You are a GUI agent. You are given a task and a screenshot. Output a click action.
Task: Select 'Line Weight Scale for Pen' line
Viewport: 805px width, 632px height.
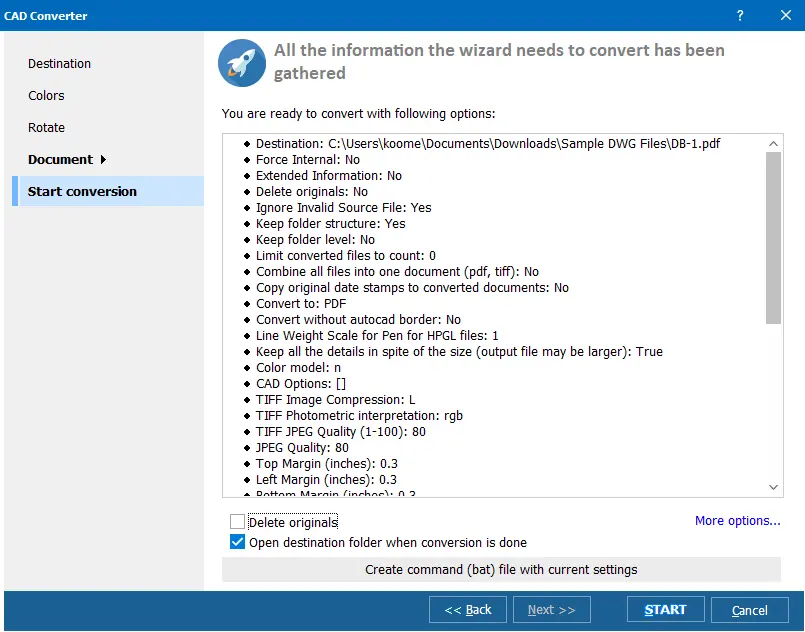(377, 335)
